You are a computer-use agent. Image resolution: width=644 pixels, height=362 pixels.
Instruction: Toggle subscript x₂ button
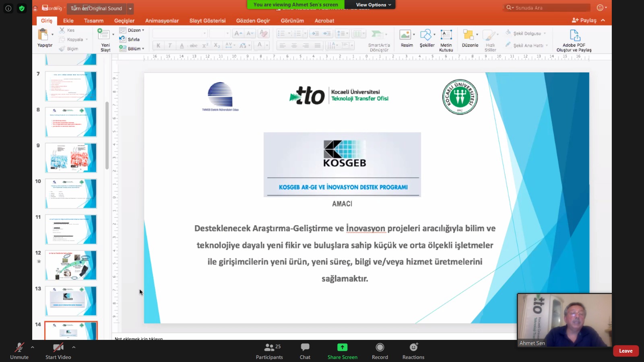click(x=217, y=45)
